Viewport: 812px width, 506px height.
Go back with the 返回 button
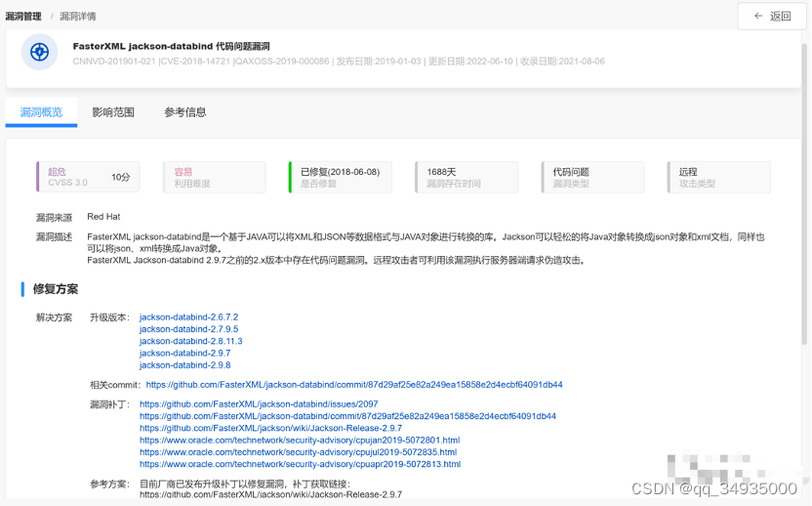click(x=772, y=16)
